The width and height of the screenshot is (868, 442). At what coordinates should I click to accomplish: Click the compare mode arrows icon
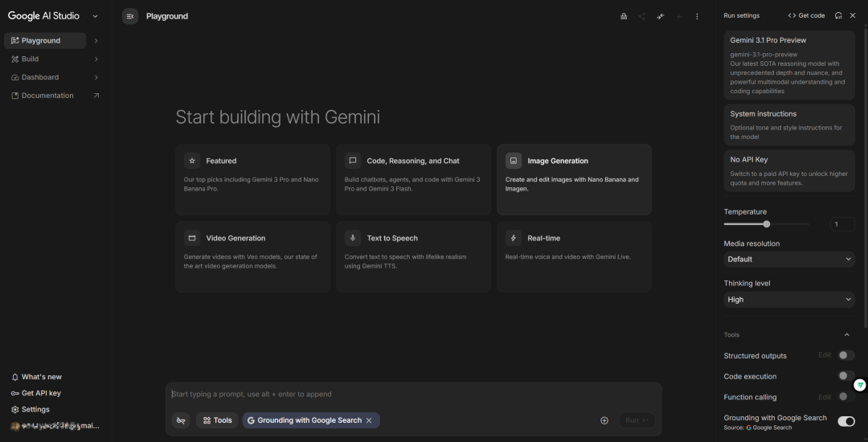tap(660, 16)
